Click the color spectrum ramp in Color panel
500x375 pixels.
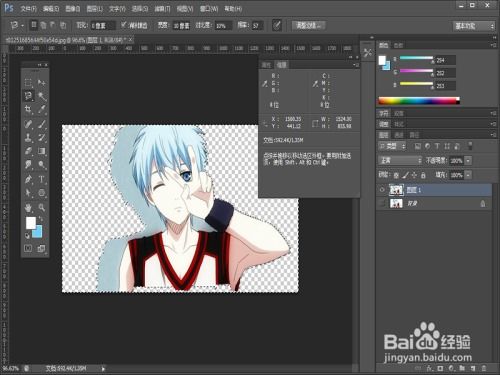point(419,101)
